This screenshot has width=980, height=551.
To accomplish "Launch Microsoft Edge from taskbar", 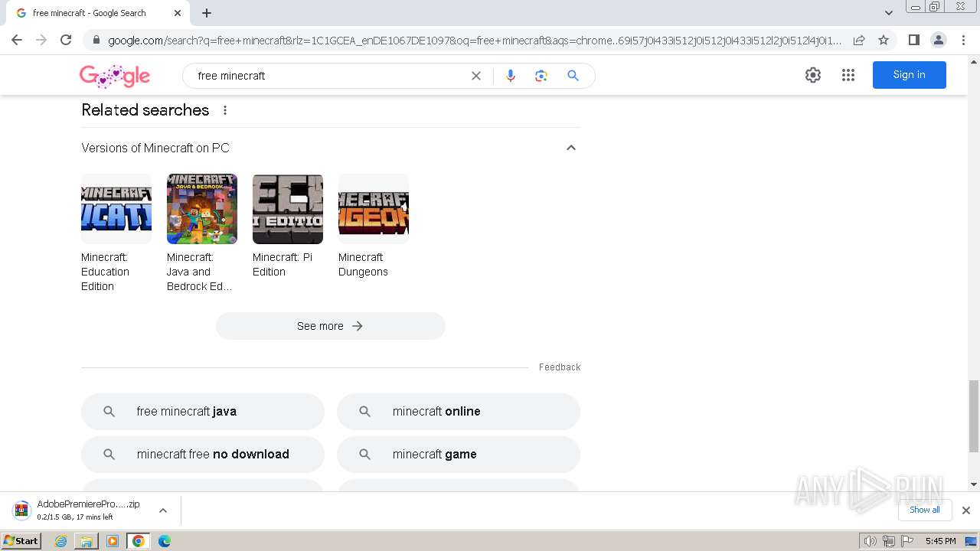I will coord(165,541).
